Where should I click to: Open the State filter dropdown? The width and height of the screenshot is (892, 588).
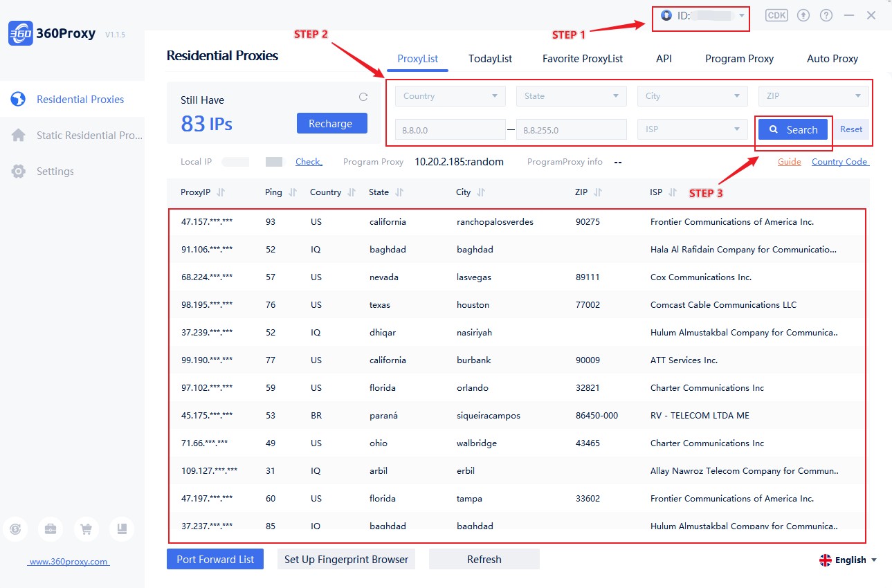pyautogui.click(x=572, y=96)
